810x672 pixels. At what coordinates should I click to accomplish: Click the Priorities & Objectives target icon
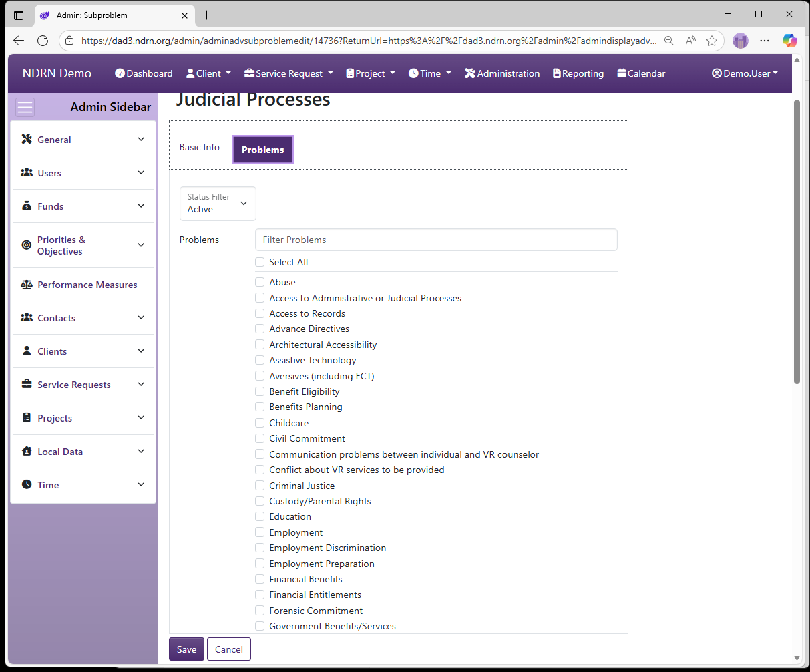27,245
